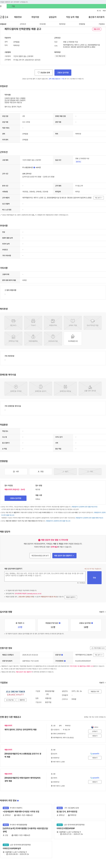Click the 장애인용 주차장 icon
Image resolution: width=106 pixels, height=868 pixels.
point(16,389)
